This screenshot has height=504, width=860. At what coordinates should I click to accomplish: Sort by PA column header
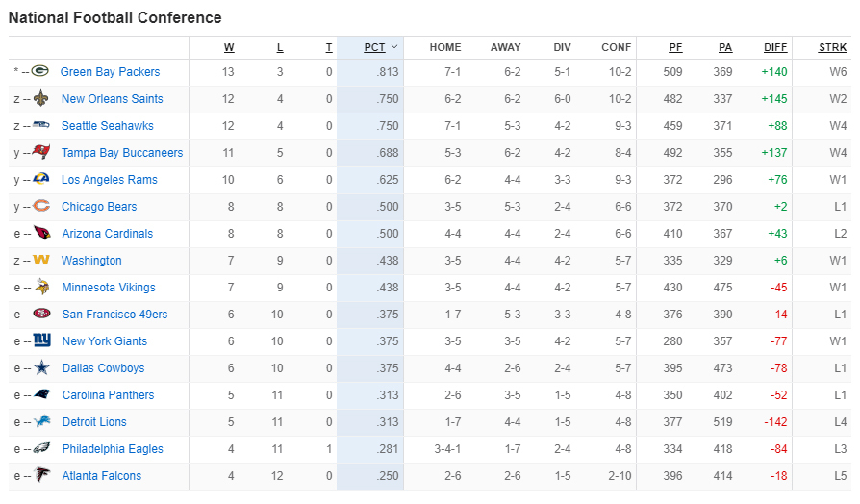coord(725,47)
